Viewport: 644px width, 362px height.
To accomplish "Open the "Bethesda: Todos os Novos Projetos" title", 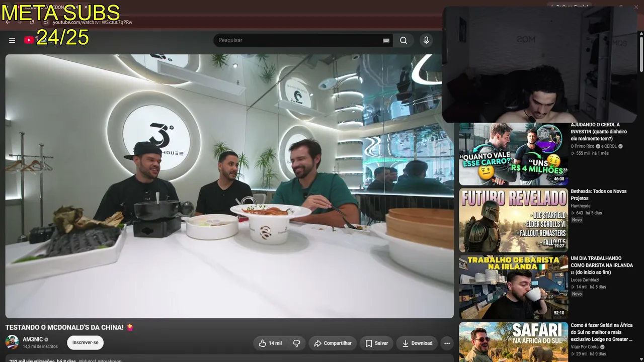I will click(599, 195).
